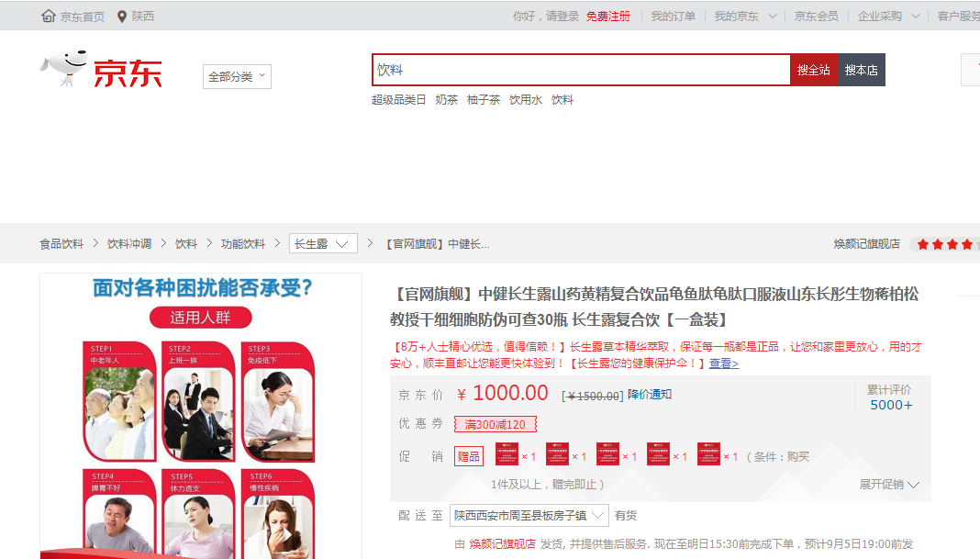This screenshot has height=559, width=980.
Task: Click the first gift product thumbnail
Action: [x=507, y=454]
